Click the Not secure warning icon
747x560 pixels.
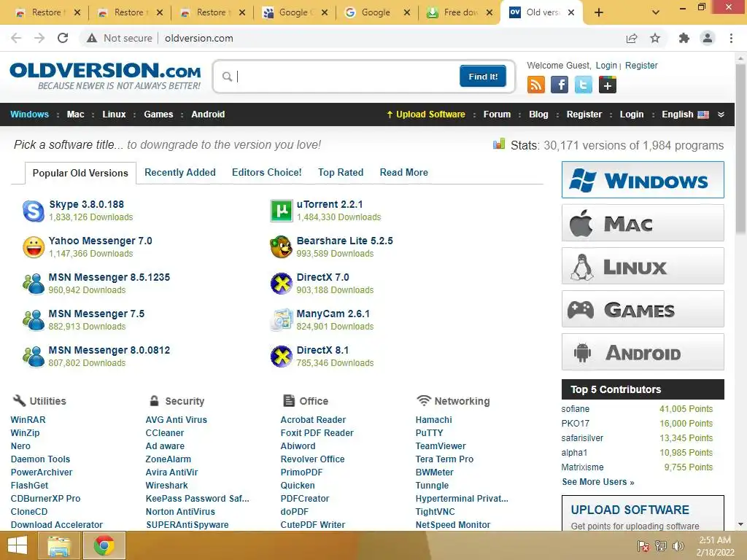(91, 38)
